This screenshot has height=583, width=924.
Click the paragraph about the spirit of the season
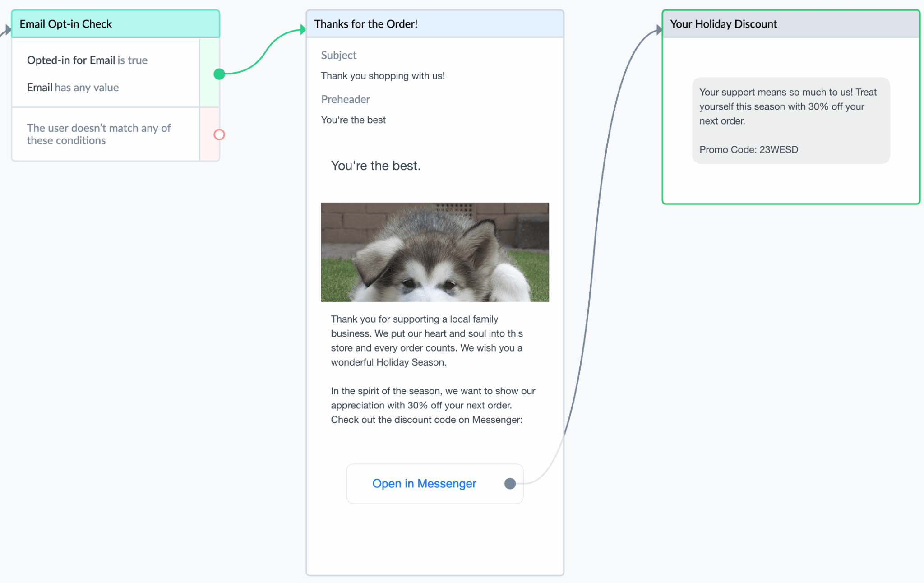pyautogui.click(x=433, y=405)
